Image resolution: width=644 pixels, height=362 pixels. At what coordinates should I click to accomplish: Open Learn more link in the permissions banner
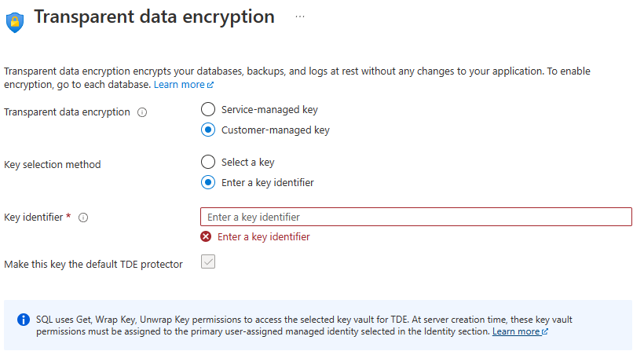pos(515,332)
